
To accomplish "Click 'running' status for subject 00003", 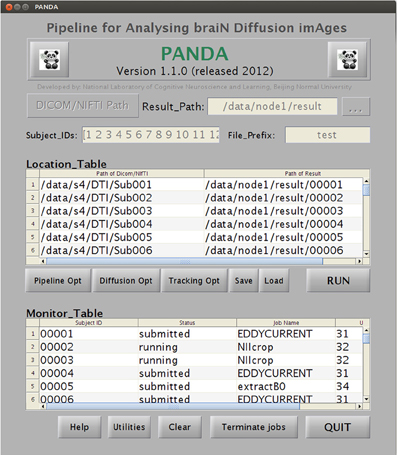I will pyautogui.click(x=187, y=360).
